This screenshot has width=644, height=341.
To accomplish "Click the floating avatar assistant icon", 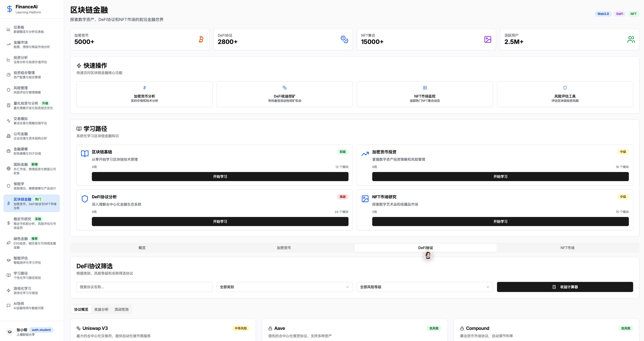I will click(428, 255).
